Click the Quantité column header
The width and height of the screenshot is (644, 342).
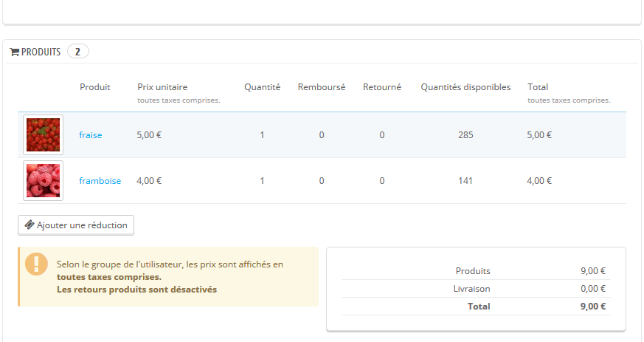pos(262,87)
